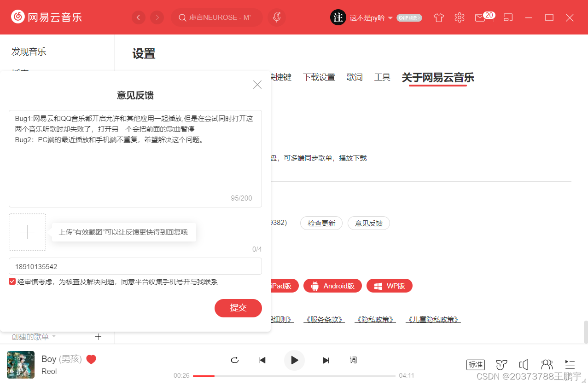Switch to mini player mode icon

coord(508,17)
